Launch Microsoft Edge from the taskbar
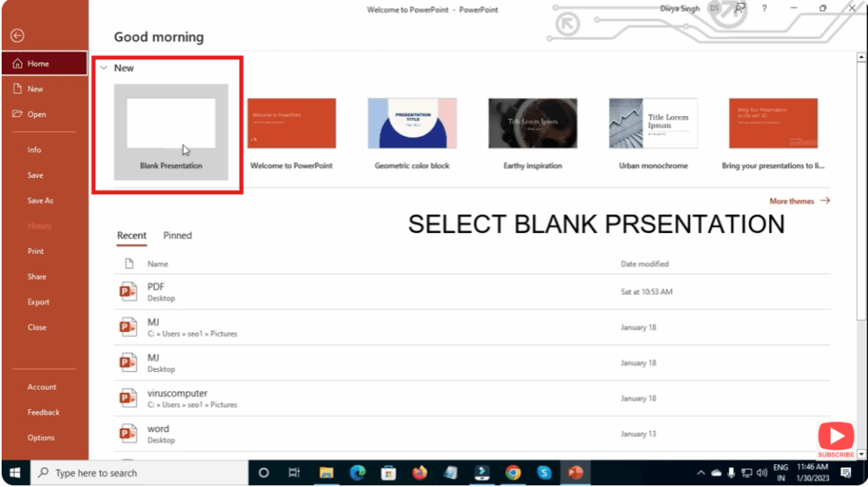This screenshot has height=487, width=868. pos(358,473)
